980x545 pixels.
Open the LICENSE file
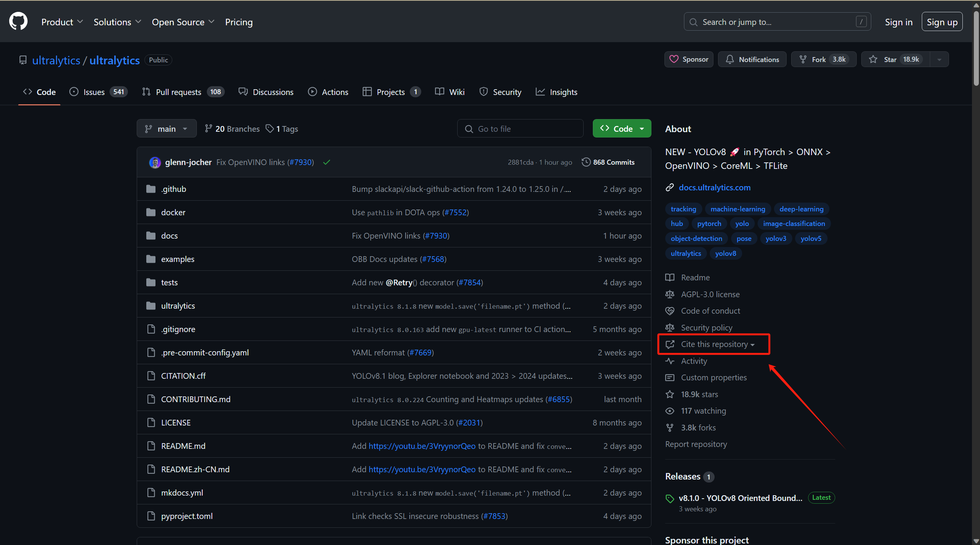pos(176,422)
